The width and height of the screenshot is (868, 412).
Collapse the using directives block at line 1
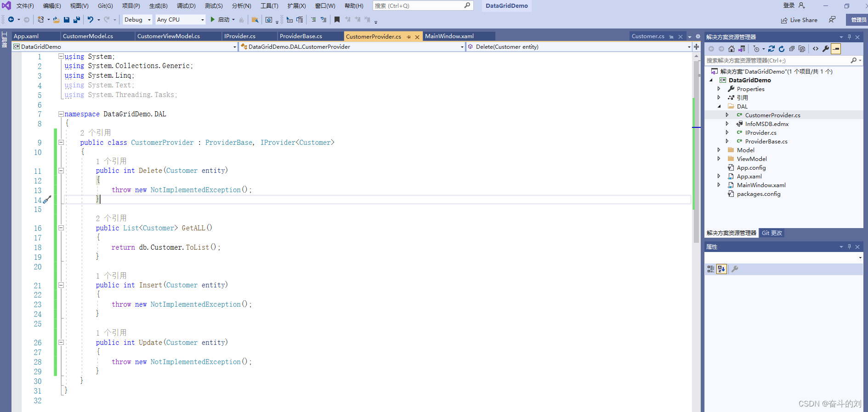click(x=61, y=56)
